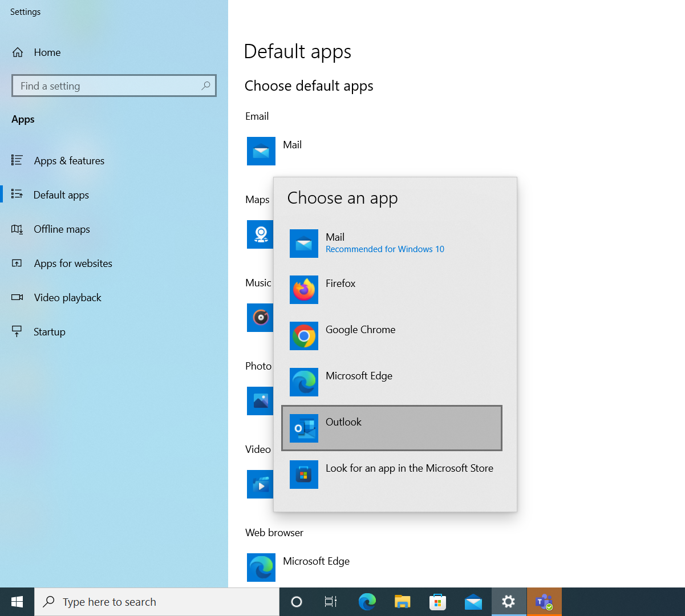Click the Apps & features list icon
The image size is (685, 616).
point(17,160)
